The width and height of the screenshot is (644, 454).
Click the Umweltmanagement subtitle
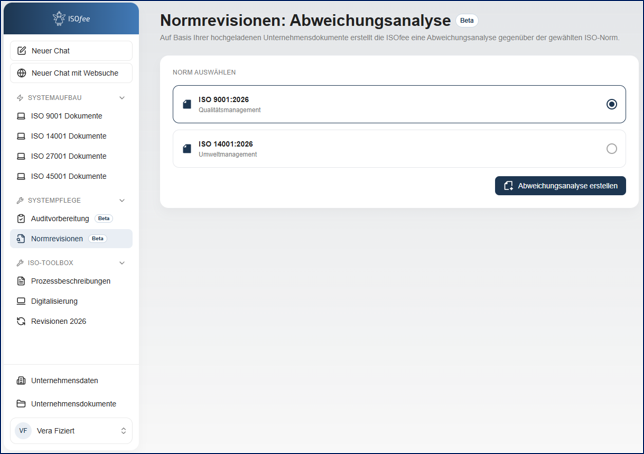[228, 154]
